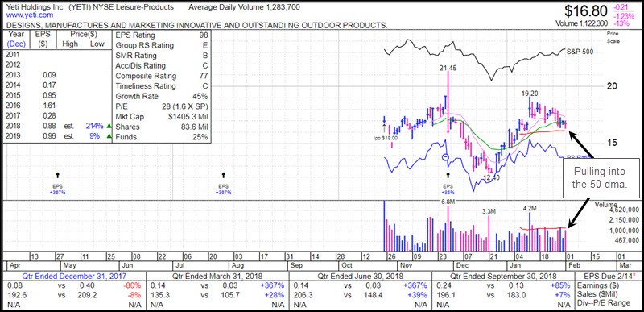644x312 pixels.
Task: Click the circled marker on the RS line
Action: [447, 157]
